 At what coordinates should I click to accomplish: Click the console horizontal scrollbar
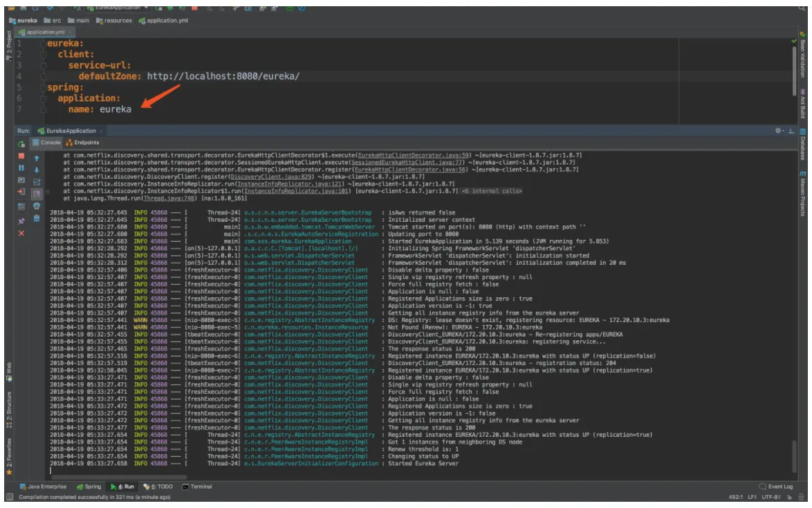118,478
